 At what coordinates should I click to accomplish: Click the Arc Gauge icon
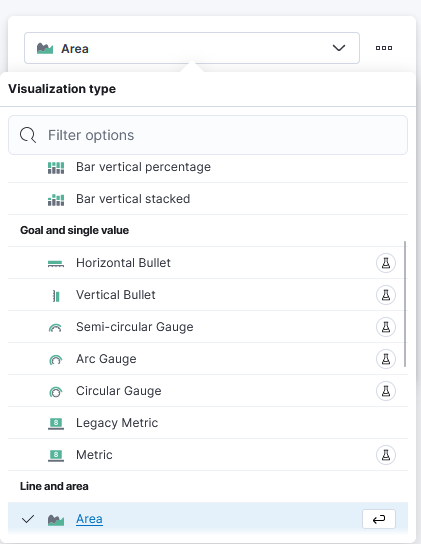[56, 360]
